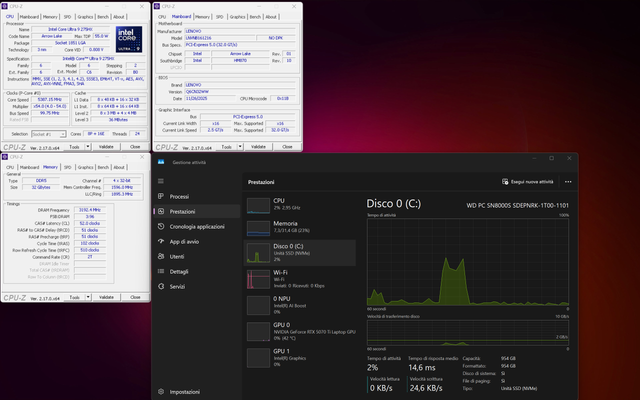Open the Task Manager hamburger navigation menu
640x400 pixels.
[x=161, y=181]
